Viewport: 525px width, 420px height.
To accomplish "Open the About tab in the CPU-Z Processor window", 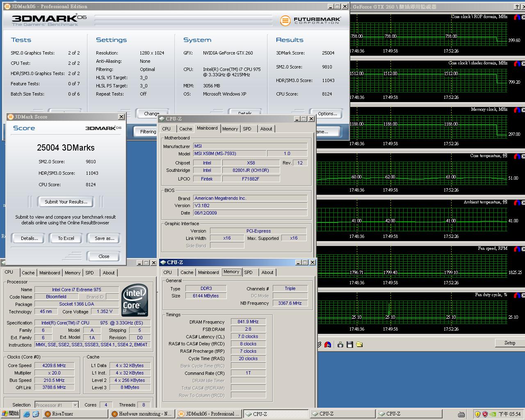I will pos(109,273).
